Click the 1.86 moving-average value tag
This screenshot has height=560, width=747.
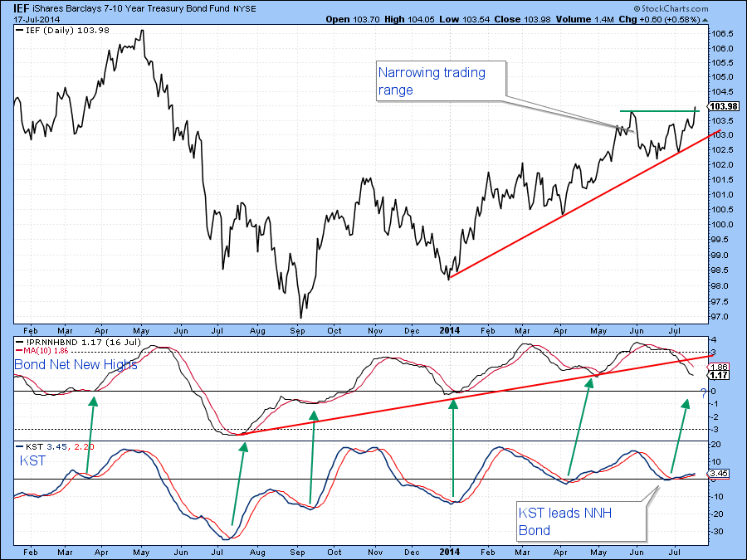point(719,368)
